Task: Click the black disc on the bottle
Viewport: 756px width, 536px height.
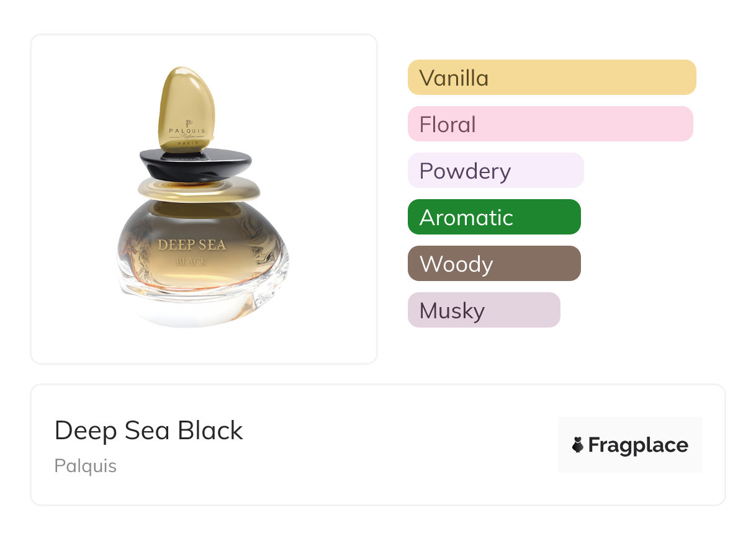Action: [x=195, y=165]
